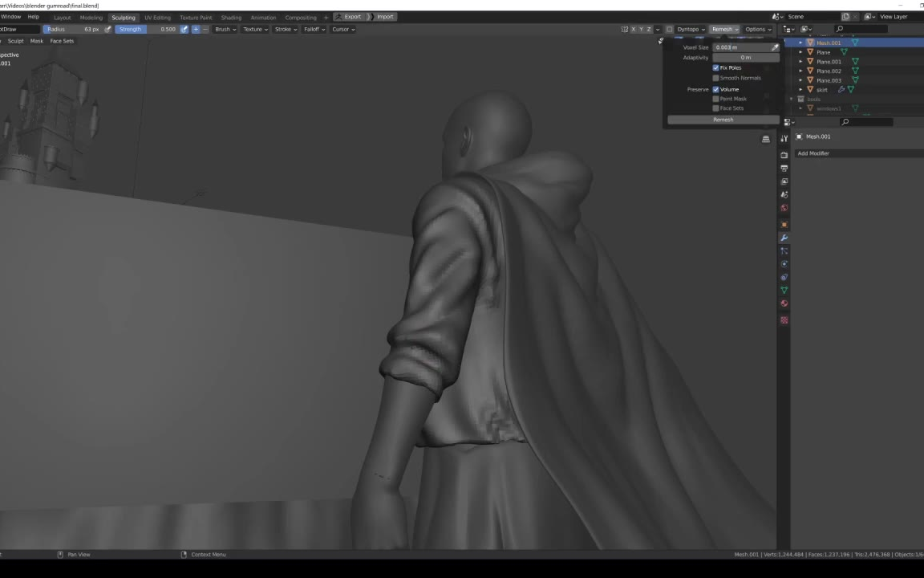The image size is (924, 578).
Task: Click the Active Tool settings tab icon
Action: point(784,139)
